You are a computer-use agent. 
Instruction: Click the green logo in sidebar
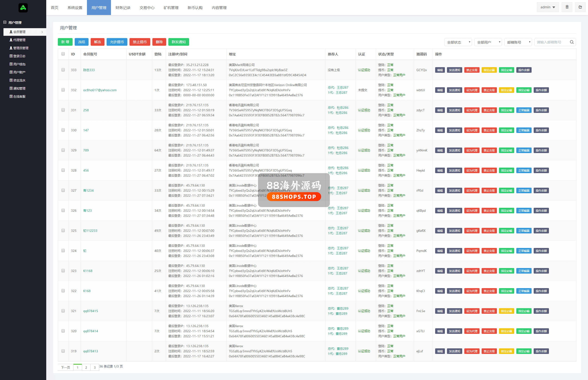click(x=23, y=8)
